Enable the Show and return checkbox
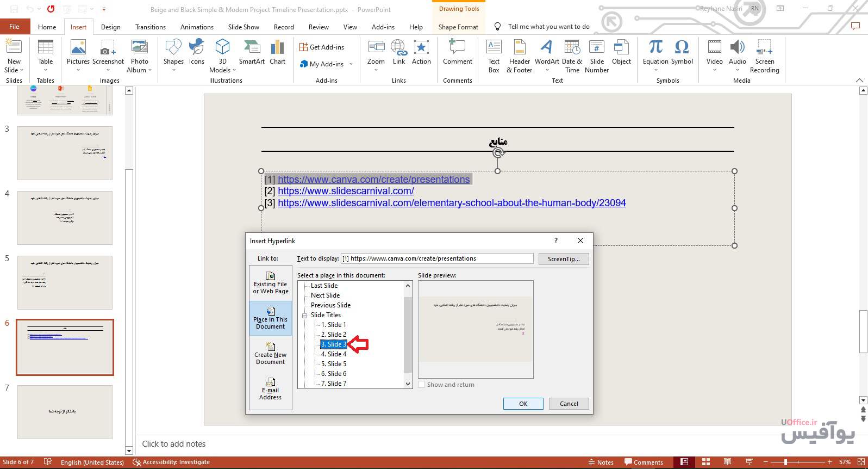The height and width of the screenshot is (469, 868). (x=422, y=385)
